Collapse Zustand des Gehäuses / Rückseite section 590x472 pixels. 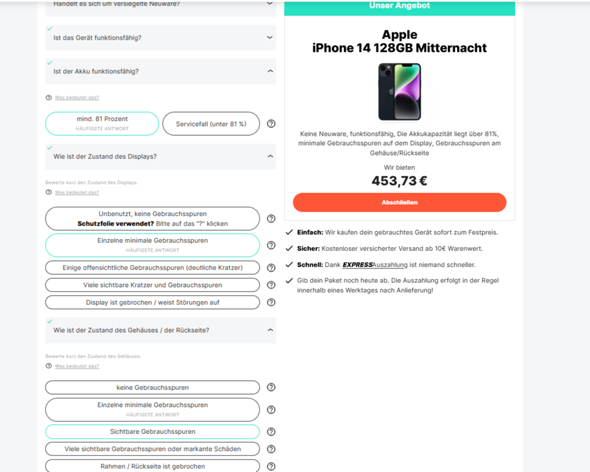[270, 330]
